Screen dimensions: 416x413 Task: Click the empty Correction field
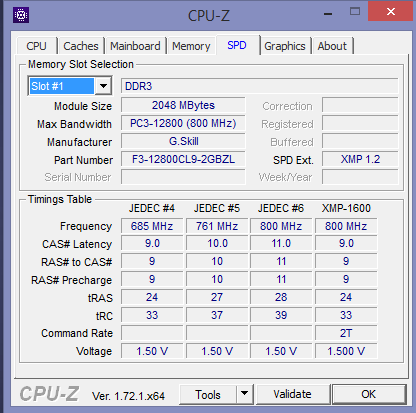360,105
